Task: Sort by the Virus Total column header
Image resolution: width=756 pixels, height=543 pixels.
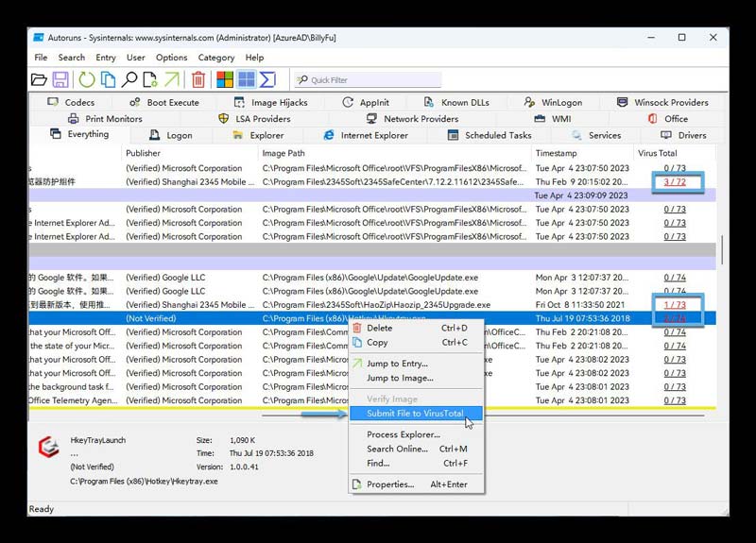Action: pyautogui.click(x=674, y=153)
